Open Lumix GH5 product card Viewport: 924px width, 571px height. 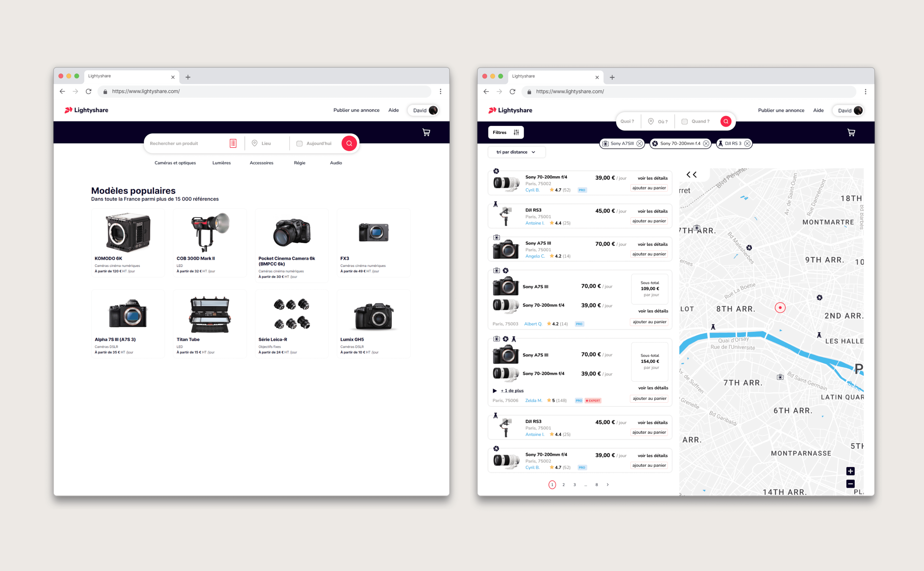pos(373,324)
